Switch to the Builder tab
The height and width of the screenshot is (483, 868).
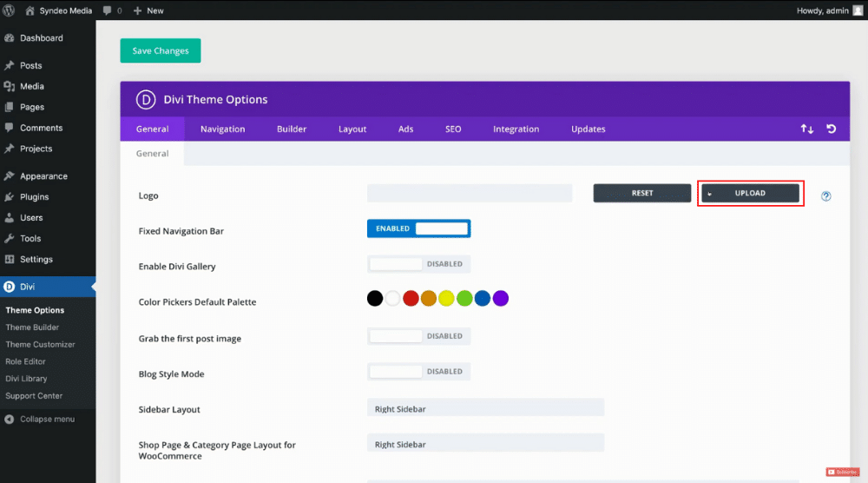(292, 129)
